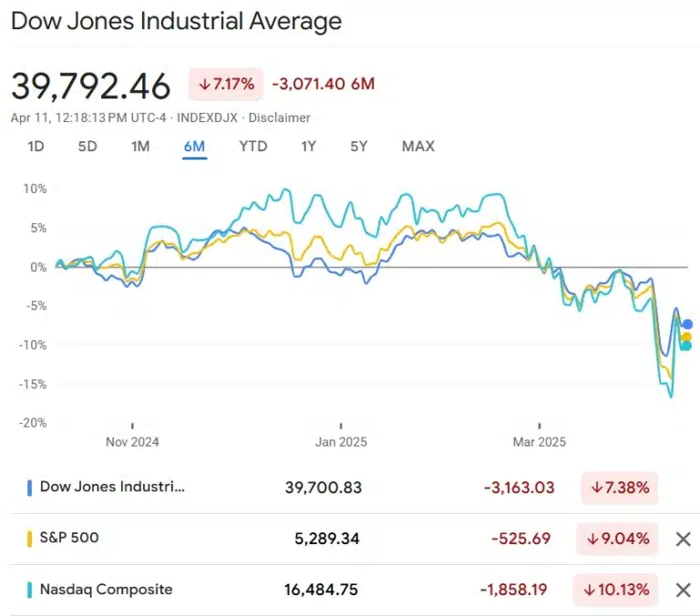Open the Nasdaq Composite row
The width and height of the screenshot is (700, 616).
click(106, 590)
